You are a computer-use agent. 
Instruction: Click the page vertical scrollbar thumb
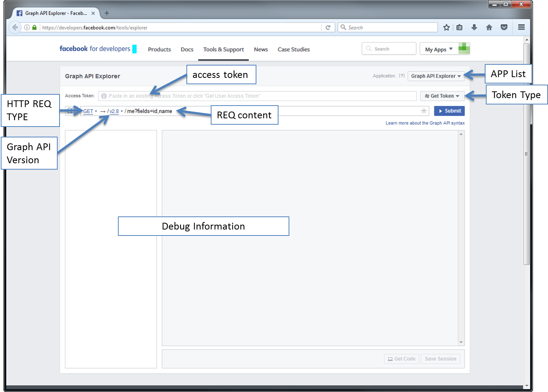[x=527, y=154]
